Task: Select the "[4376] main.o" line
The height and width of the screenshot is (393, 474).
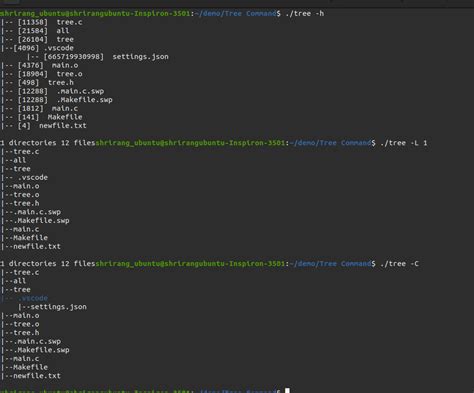Action: pos(40,65)
